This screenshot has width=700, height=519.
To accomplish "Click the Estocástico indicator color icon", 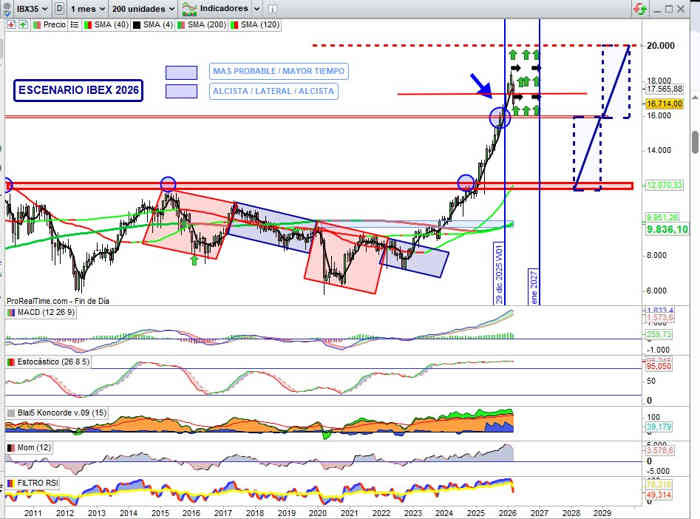I will [x=10, y=362].
